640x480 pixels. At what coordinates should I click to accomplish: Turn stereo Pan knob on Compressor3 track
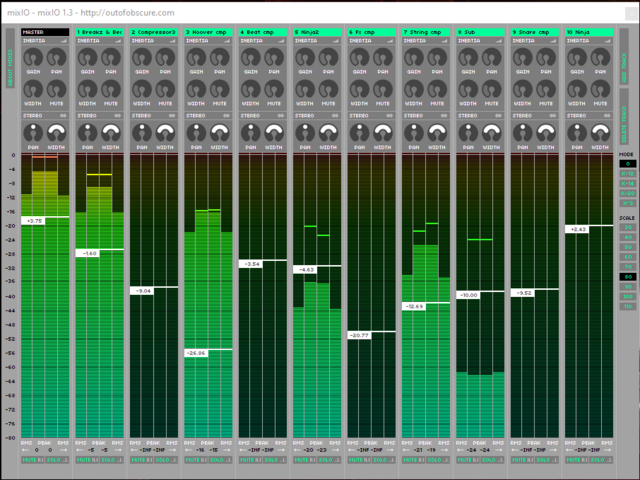142,133
